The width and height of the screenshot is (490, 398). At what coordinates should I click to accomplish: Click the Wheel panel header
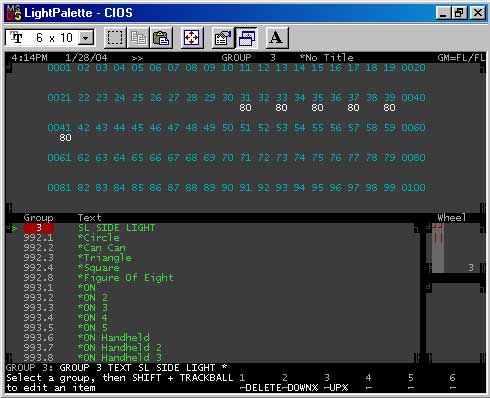[x=452, y=218]
